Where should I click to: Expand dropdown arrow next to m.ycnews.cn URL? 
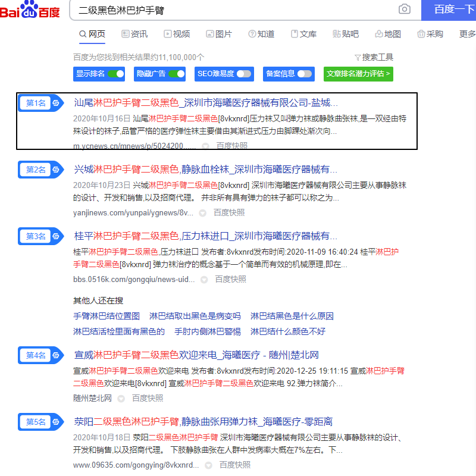[205, 146]
